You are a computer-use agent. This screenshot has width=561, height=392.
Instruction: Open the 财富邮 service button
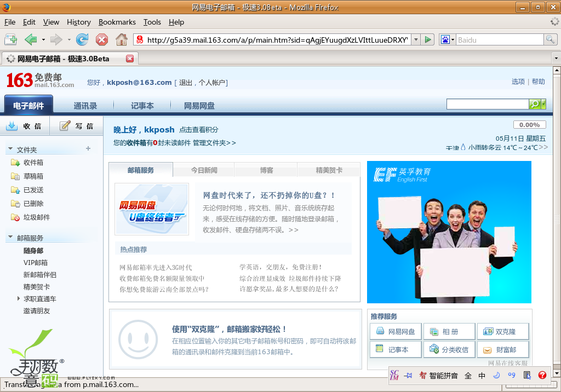pyautogui.click(x=503, y=349)
